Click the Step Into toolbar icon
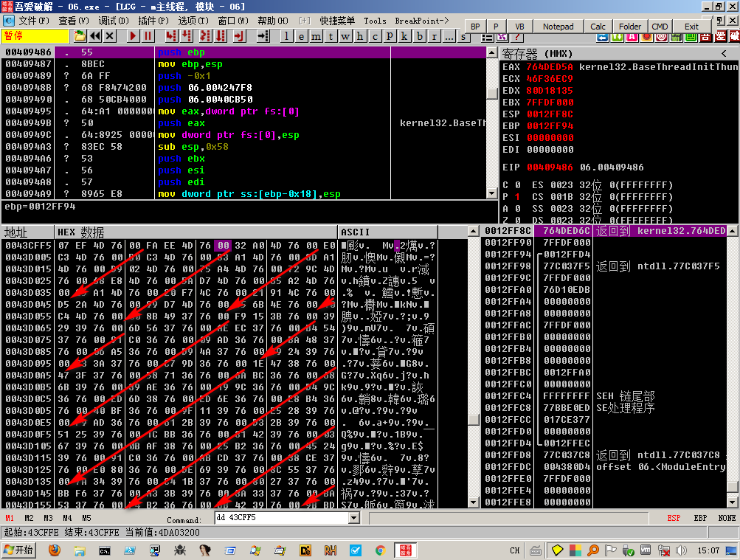The image size is (740, 560). point(171,36)
